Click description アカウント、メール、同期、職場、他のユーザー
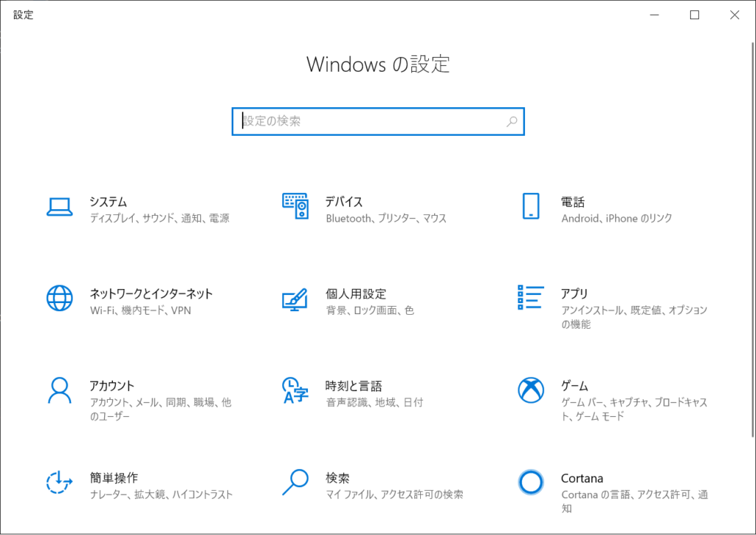This screenshot has width=756, height=535. (x=160, y=409)
